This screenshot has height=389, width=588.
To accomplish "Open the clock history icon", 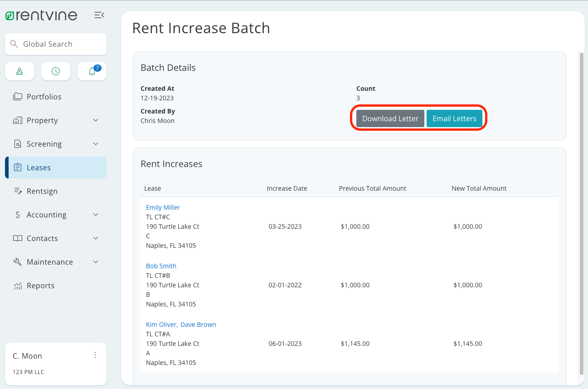I will pos(55,71).
